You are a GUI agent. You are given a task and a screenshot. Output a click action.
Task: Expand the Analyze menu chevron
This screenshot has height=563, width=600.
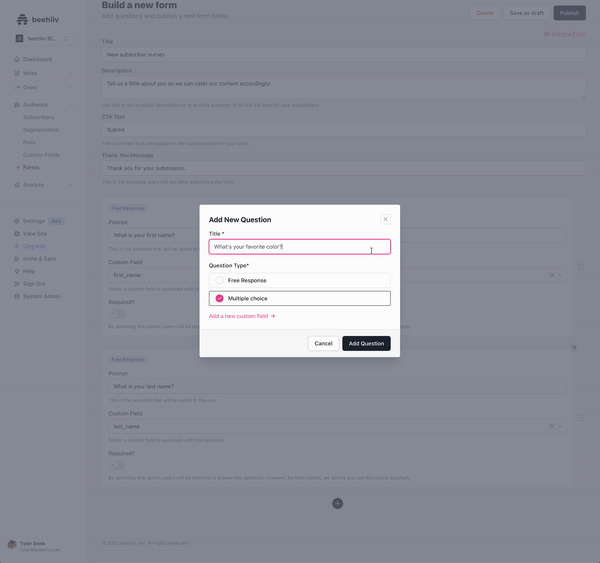click(x=71, y=185)
